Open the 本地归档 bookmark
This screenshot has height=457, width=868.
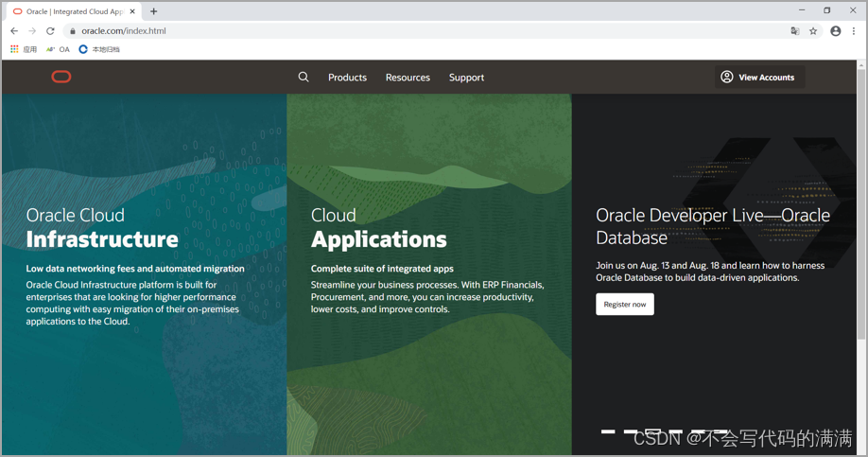99,49
